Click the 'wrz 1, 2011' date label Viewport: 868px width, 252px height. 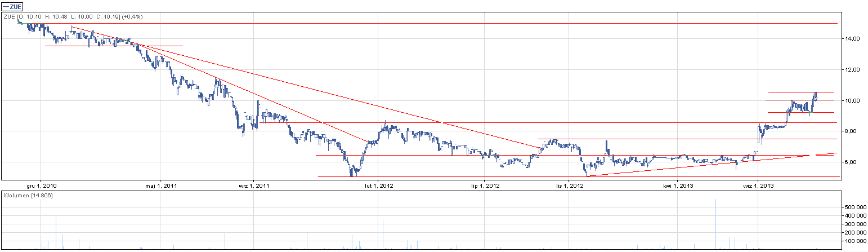coord(254,185)
